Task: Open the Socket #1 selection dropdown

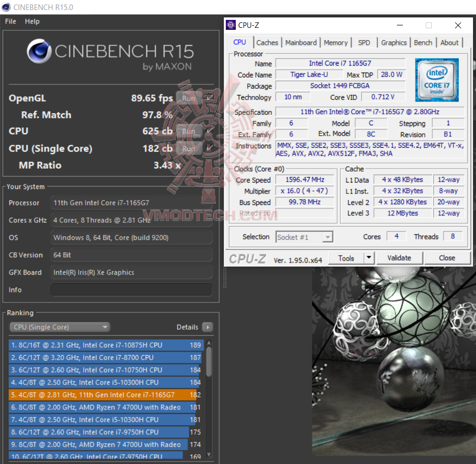Action: 304,237
